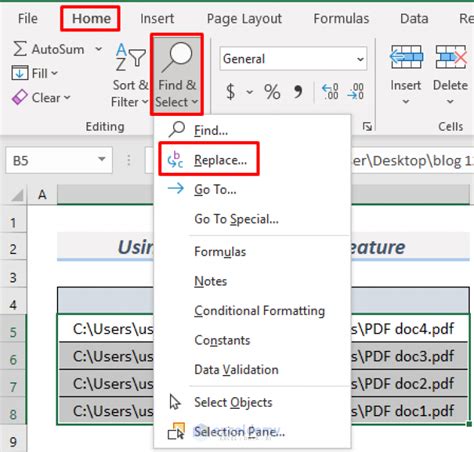Image resolution: width=474 pixels, height=452 pixels.
Task: Apply Percent Style
Action: (272, 92)
